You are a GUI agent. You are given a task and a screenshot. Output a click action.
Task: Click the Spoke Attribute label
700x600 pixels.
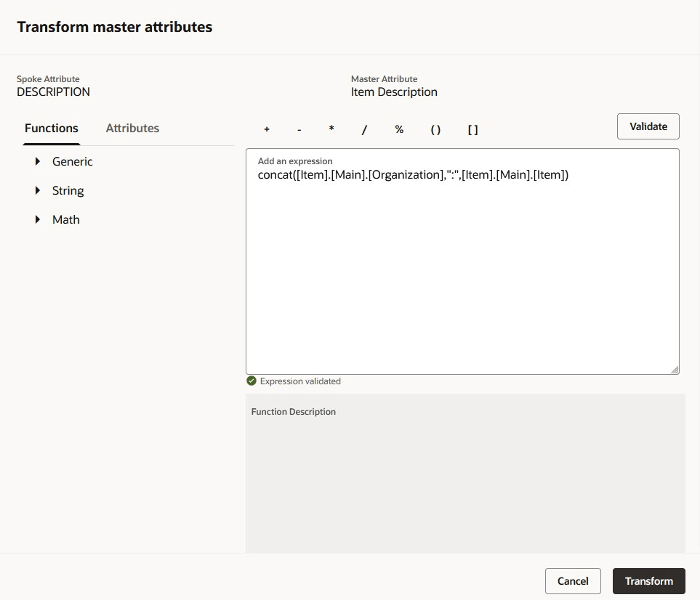pos(48,79)
